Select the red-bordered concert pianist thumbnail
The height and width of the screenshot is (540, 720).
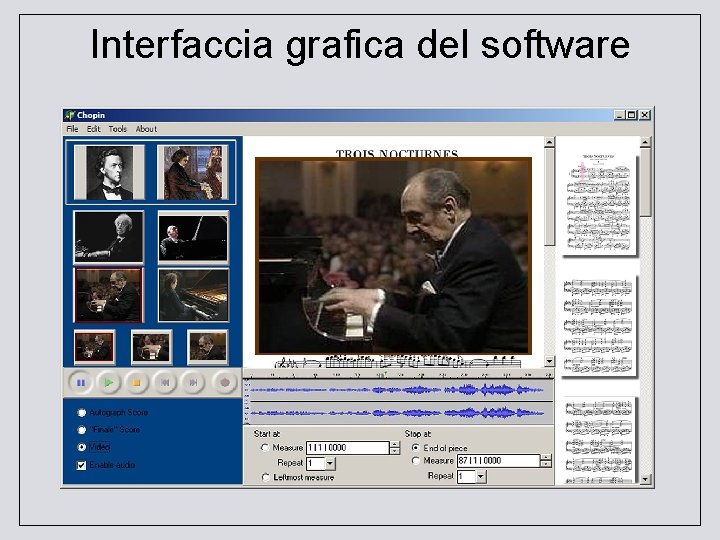coord(108,295)
